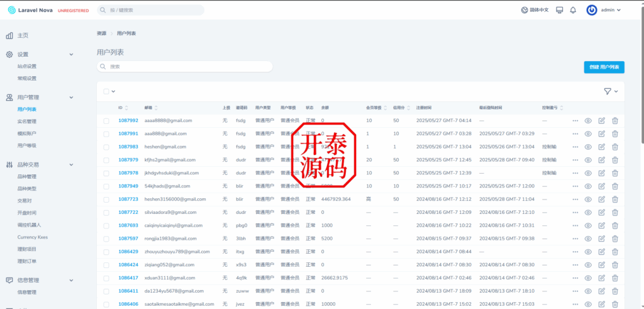The width and height of the screenshot is (644, 309).
Task: Select checkbox for user 1087693
Action: [x=106, y=225]
